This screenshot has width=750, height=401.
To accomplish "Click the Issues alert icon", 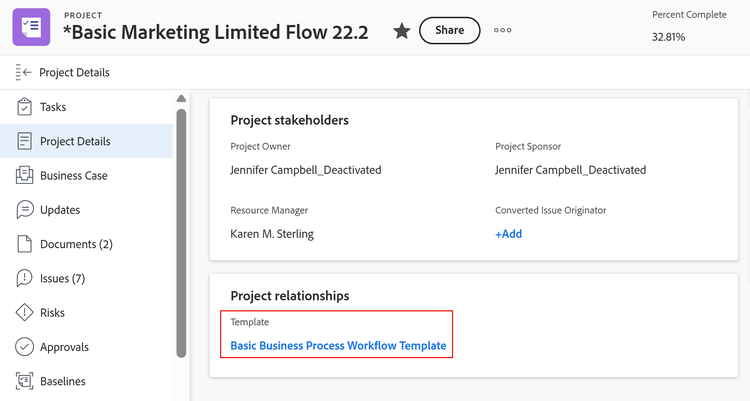I will tap(24, 278).
